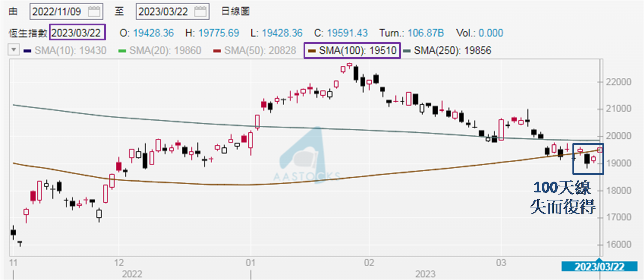Open the end date calendar picker icon
The height and width of the screenshot is (280, 644).
click(201, 12)
